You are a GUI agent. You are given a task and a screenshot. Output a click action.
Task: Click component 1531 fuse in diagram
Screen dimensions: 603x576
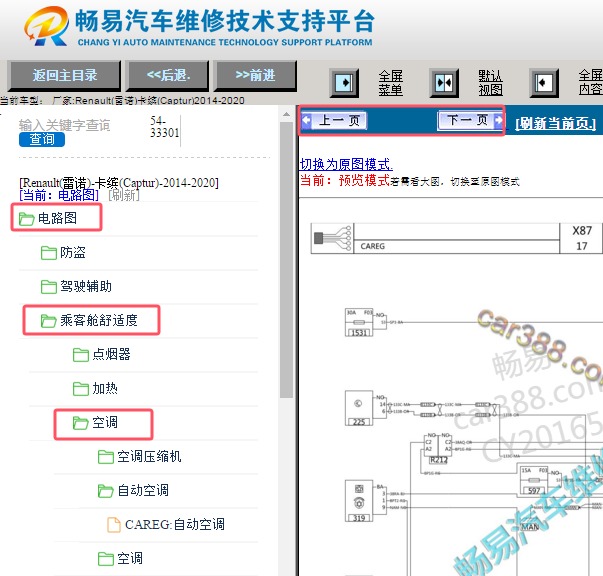click(359, 322)
